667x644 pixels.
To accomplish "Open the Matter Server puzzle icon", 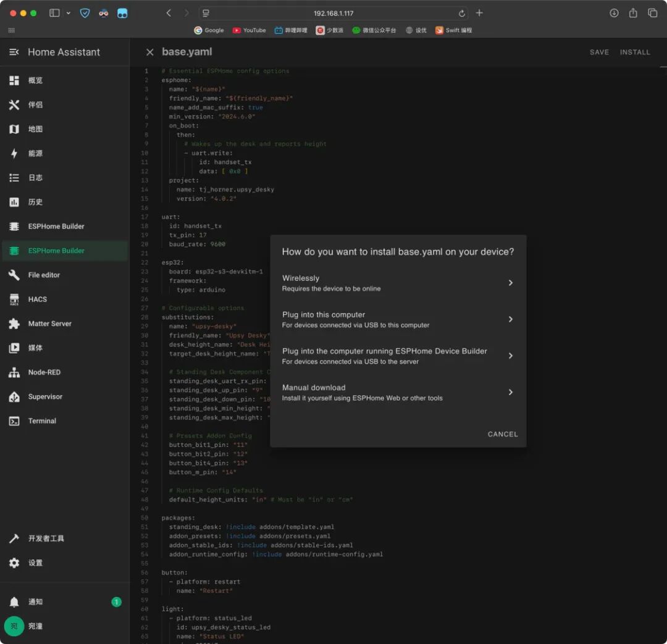I will (x=14, y=324).
